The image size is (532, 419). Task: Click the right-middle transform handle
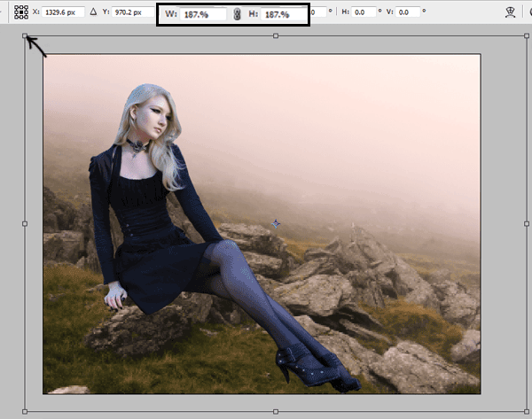pyautogui.click(x=527, y=224)
